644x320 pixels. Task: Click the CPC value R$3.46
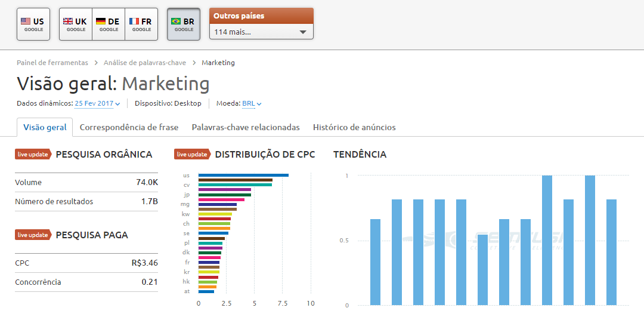point(144,263)
